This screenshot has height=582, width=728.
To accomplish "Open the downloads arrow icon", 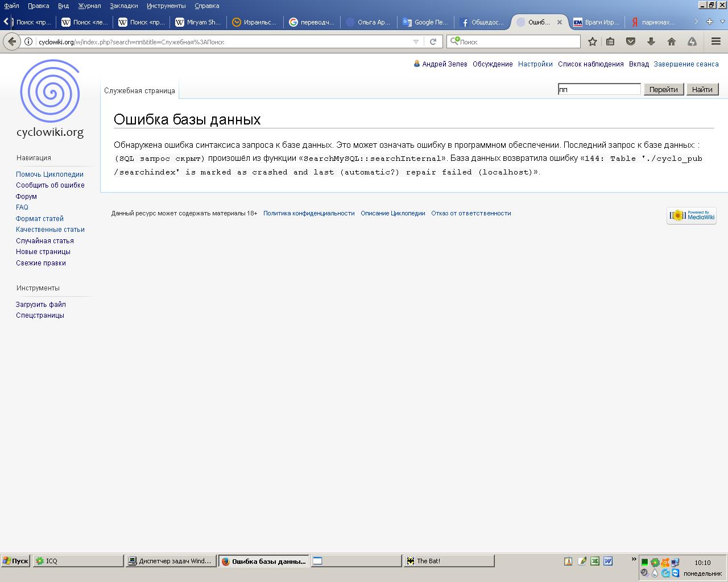I will click(x=651, y=41).
